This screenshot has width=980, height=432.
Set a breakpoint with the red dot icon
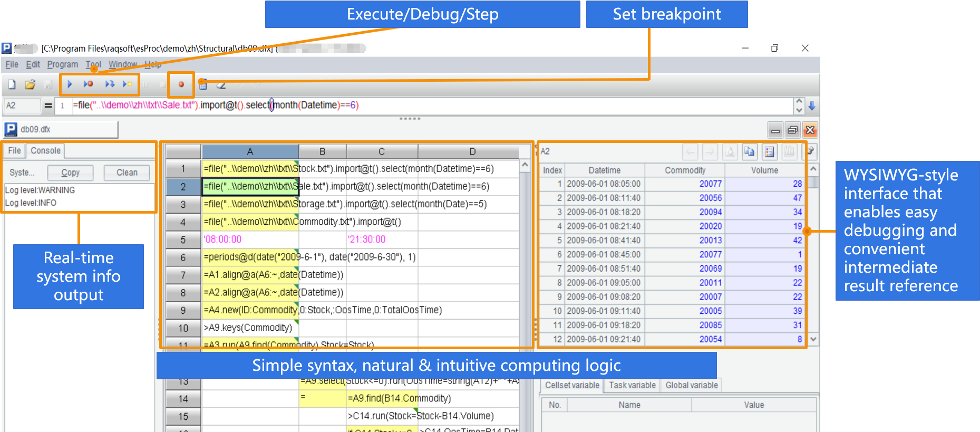click(181, 84)
